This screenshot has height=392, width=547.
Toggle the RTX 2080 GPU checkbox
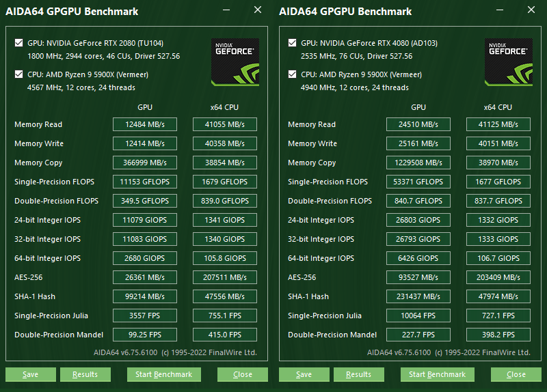(19, 43)
